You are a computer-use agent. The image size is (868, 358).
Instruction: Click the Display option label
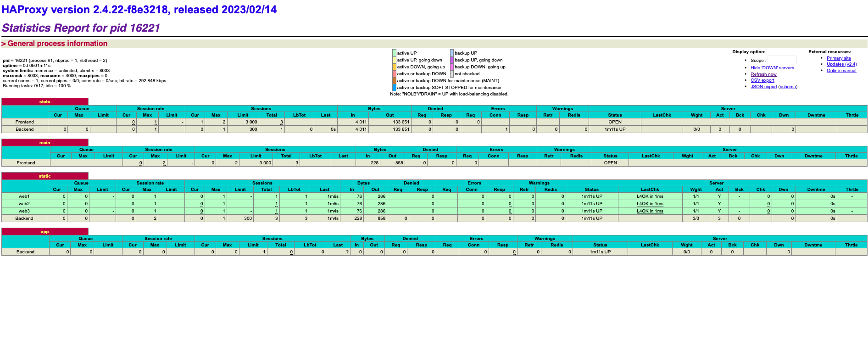749,52
